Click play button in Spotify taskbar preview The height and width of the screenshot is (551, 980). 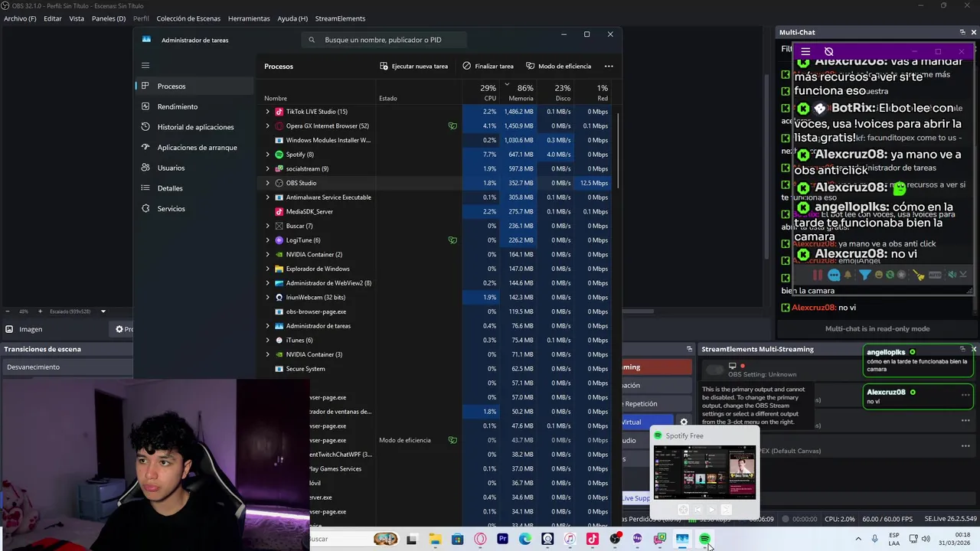point(711,510)
